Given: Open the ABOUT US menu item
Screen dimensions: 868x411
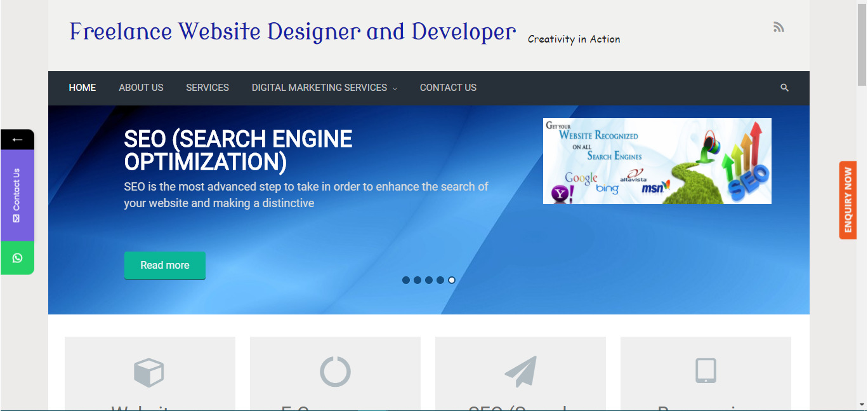Looking at the screenshot, I should pos(140,88).
